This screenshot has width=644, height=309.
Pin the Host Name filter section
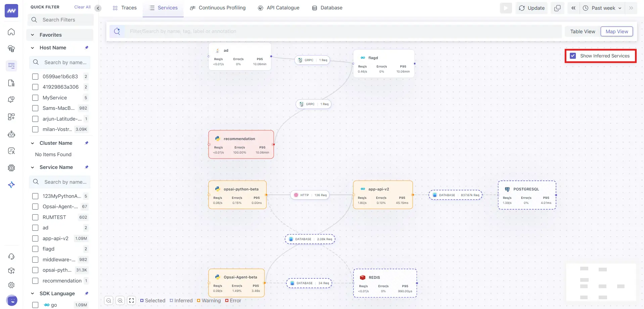click(x=87, y=48)
